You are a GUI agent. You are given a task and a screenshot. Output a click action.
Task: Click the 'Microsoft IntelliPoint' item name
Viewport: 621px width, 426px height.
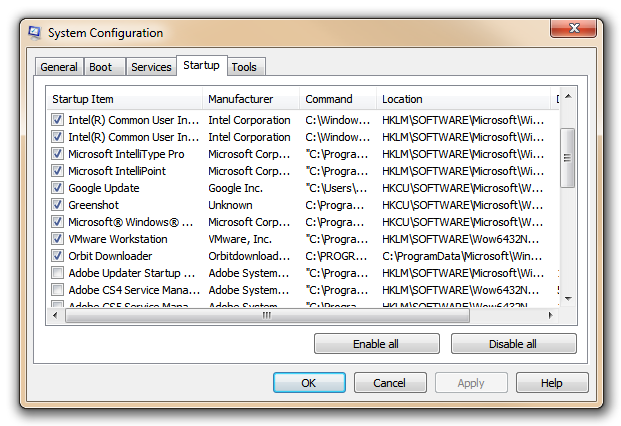117,171
